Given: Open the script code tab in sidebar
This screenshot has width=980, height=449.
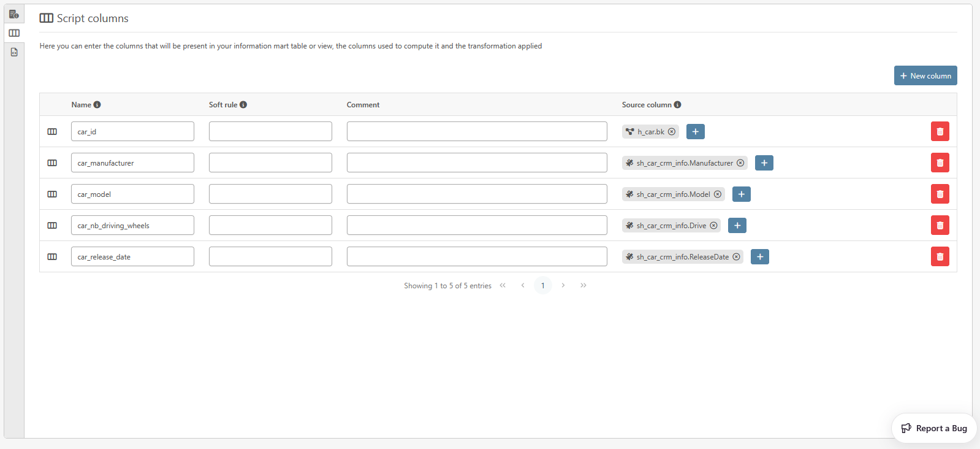Looking at the screenshot, I should (14, 52).
